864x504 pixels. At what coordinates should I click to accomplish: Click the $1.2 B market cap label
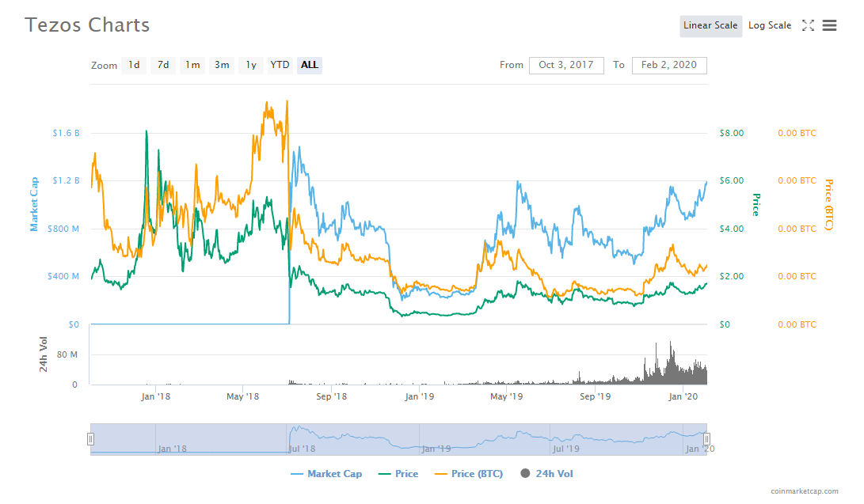pyautogui.click(x=66, y=180)
